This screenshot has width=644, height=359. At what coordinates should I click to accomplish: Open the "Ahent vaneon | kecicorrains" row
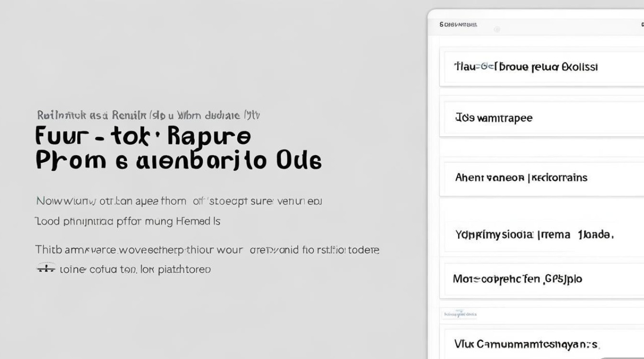521,178
